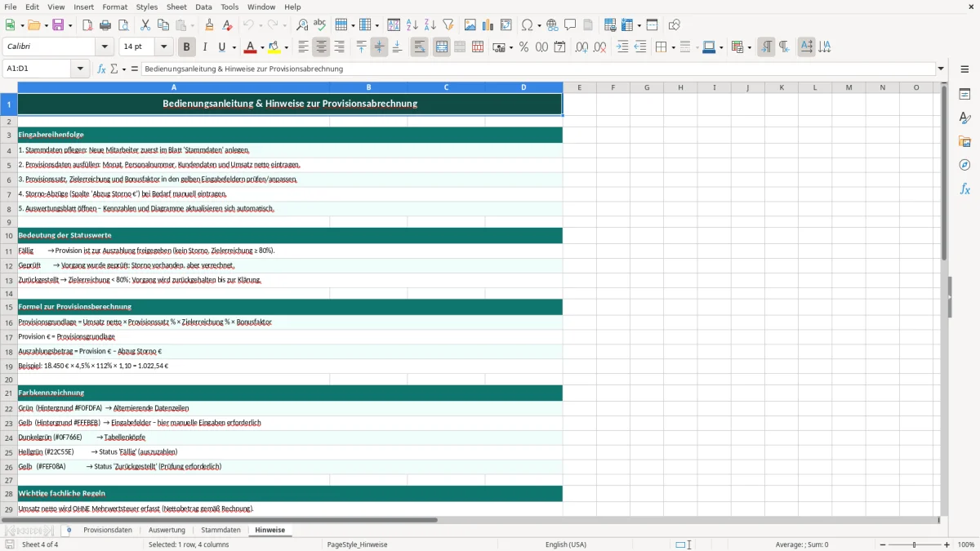
Task: Click the Clone Formatting paintbrush
Action: coord(210,25)
